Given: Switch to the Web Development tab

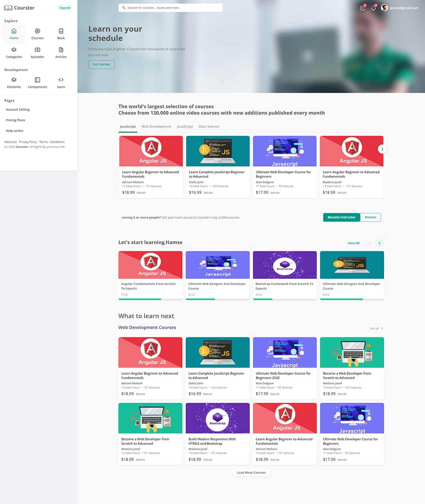Looking at the screenshot, I should [156, 127].
